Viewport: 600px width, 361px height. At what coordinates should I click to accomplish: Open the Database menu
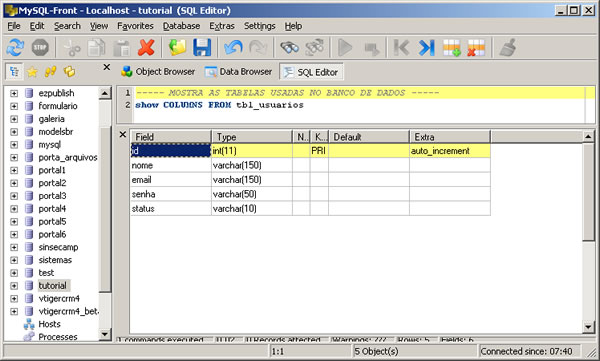tap(181, 26)
